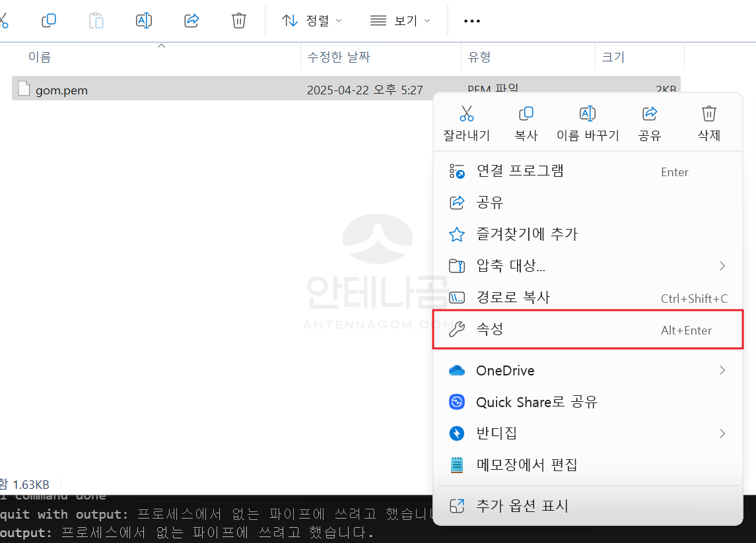Click the toolbar share icon
The image size is (756, 543).
point(191,20)
